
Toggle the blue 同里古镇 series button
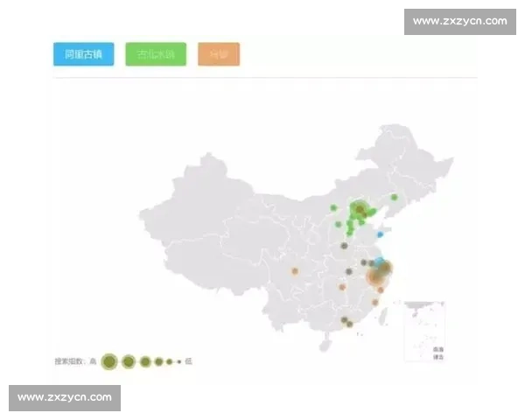click(x=84, y=54)
